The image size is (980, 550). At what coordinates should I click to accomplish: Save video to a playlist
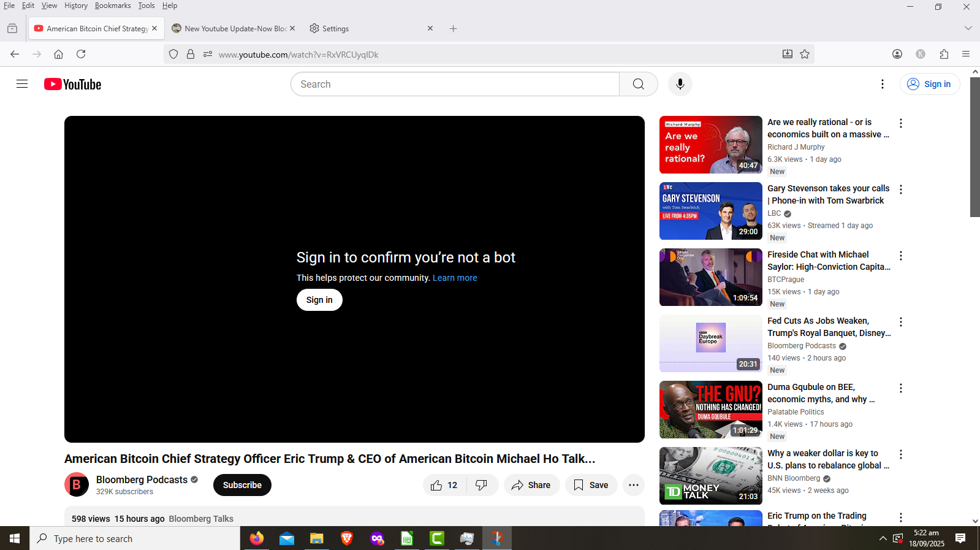coord(591,485)
